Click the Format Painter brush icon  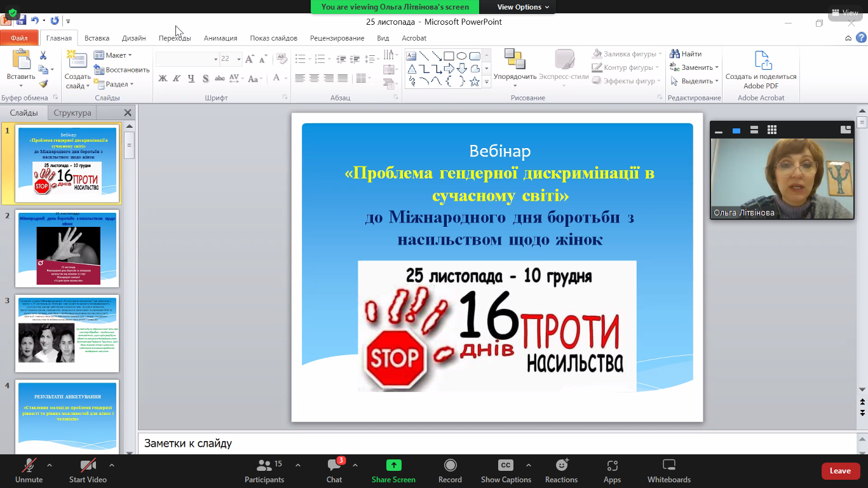pos(43,84)
